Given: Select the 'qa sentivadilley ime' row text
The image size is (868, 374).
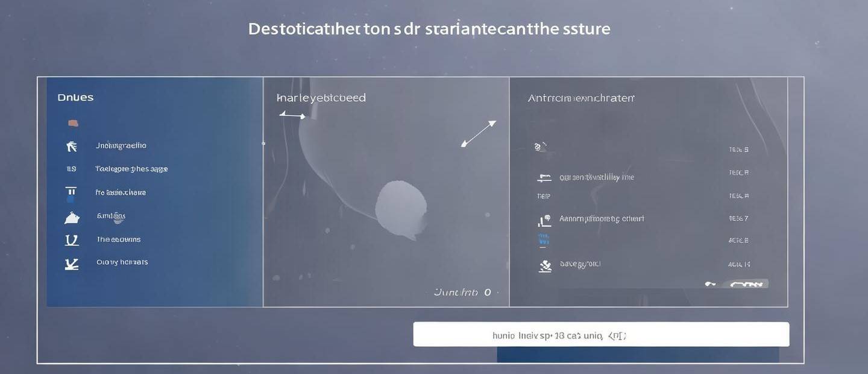Looking at the screenshot, I should (x=597, y=177).
